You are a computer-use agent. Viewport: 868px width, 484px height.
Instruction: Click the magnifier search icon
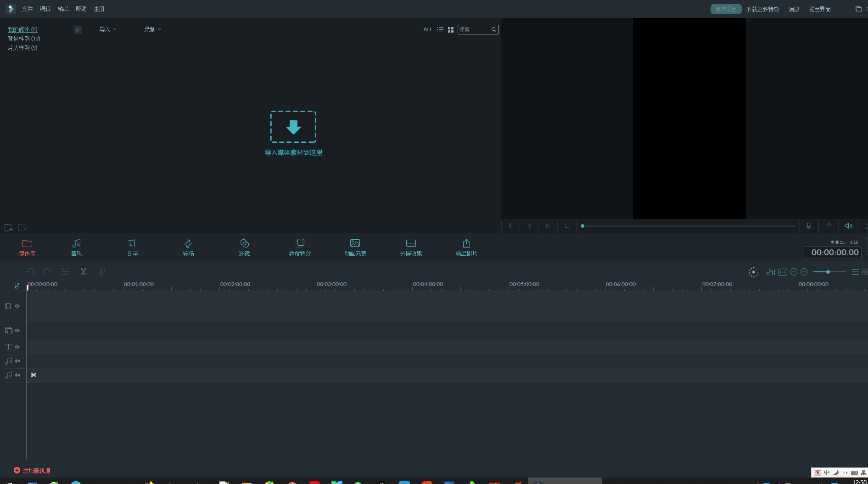pos(493,29)
